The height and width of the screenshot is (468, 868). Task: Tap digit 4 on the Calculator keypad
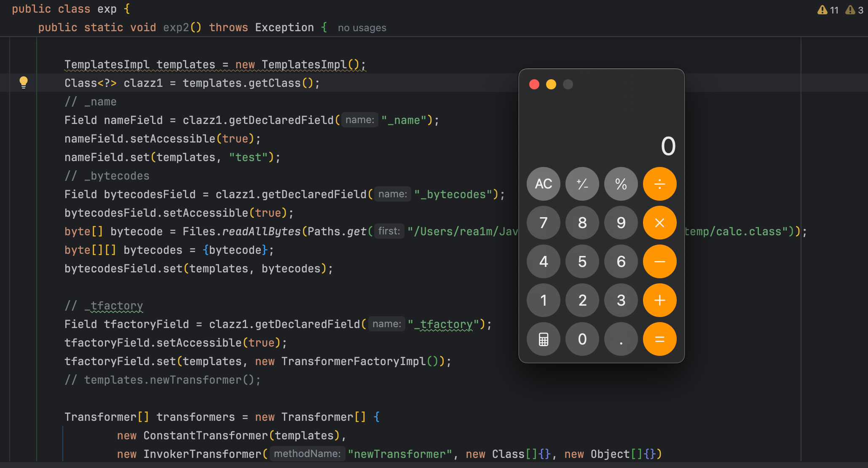(x=544, y=261)
